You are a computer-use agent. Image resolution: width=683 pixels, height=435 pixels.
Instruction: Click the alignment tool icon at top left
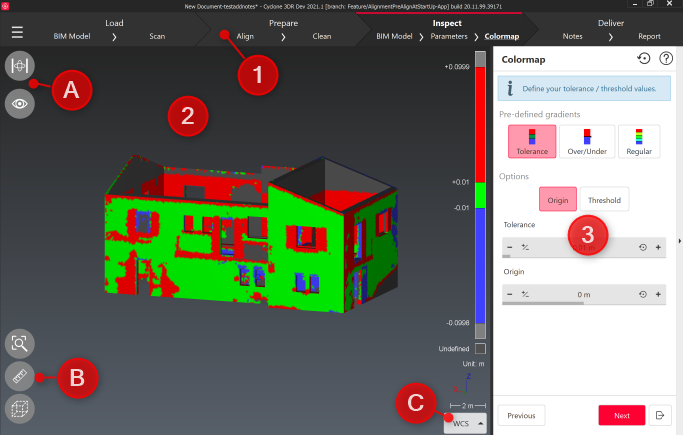(x=19, y=66)
